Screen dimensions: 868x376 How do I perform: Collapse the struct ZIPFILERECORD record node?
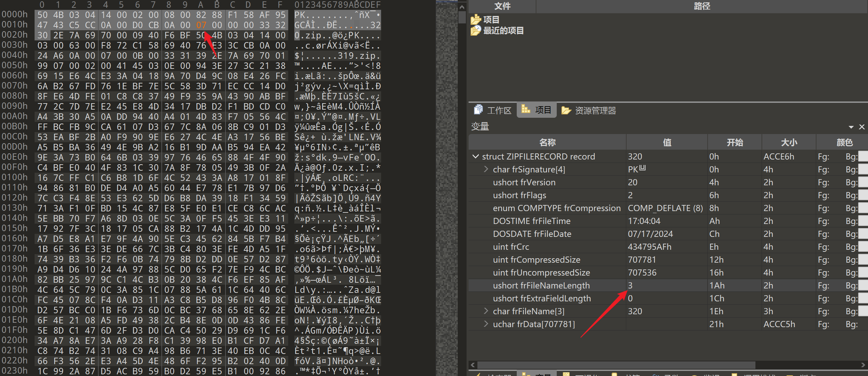[475, 156]
